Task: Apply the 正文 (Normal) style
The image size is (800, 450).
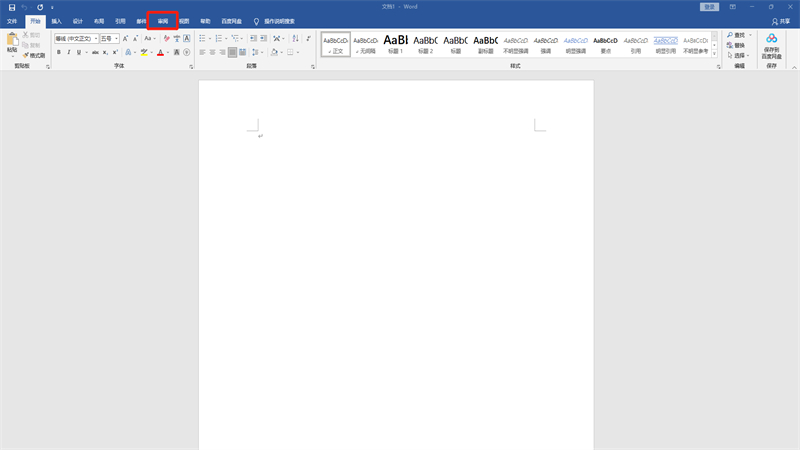Action: (336, 44)
